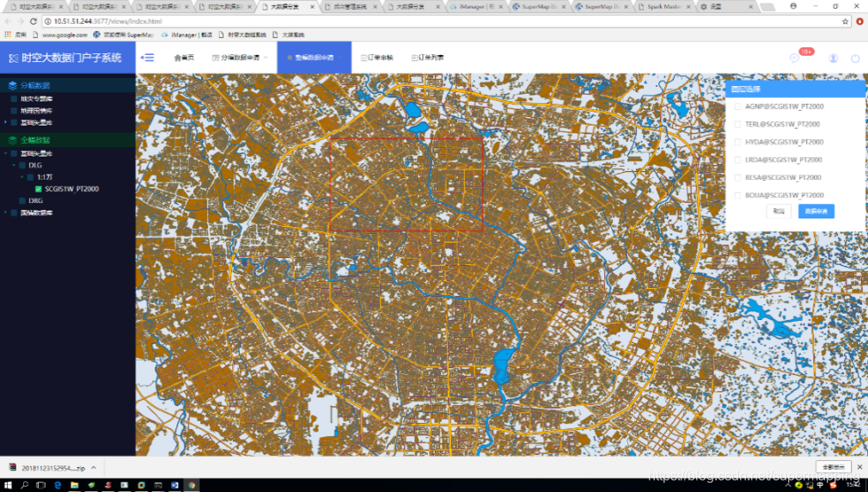Check the AGNP@SCGIS1W_PT2000 layer
This screenshot has width=868, height=492.
point(737,107)
